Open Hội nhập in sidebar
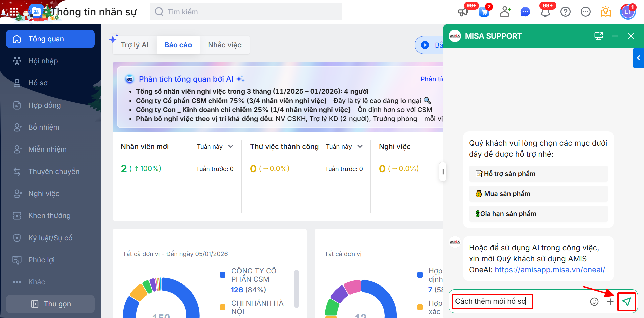Viewport: 644px width, 318px height. (x=50, y=61)
